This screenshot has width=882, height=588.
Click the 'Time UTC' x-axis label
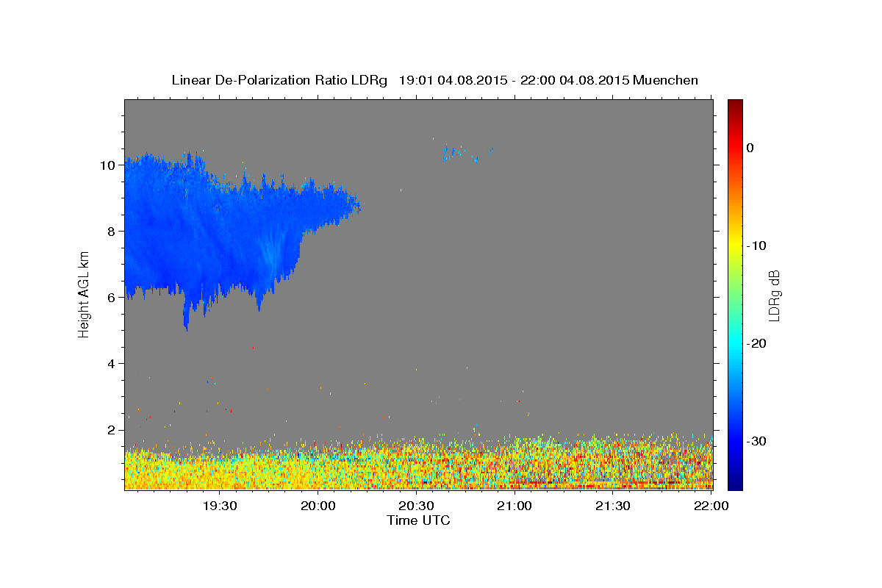[x=418, y=520]
